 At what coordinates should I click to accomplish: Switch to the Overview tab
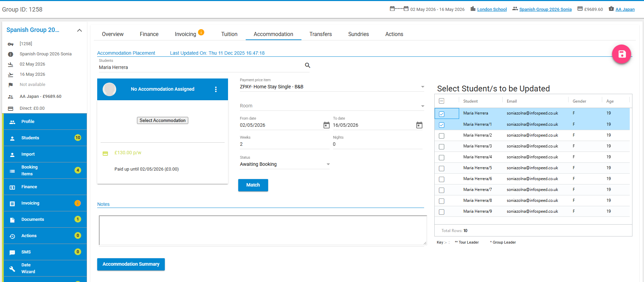tap(113, 34)
